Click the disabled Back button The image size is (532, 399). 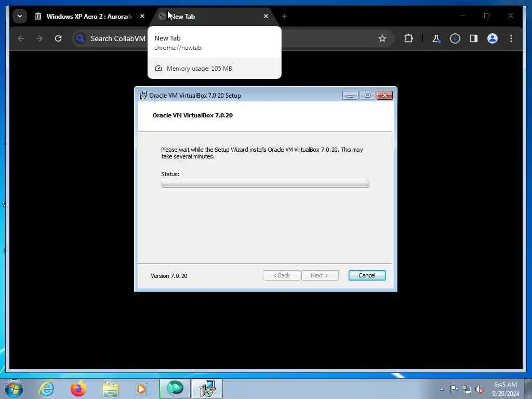tap(281, 275)
